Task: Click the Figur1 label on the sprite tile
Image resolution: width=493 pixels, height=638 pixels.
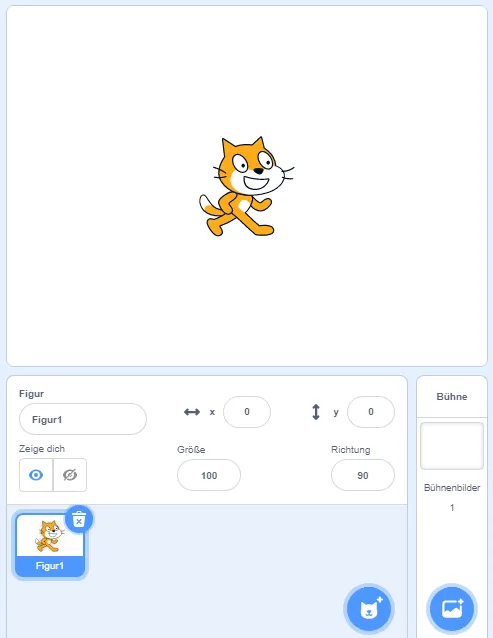Action: (x=50, y=566)
